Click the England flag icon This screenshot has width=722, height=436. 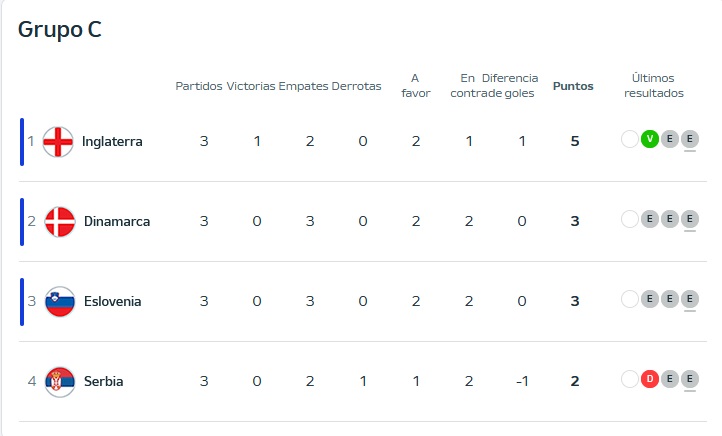pyautogui.click(x=60, y=141)
